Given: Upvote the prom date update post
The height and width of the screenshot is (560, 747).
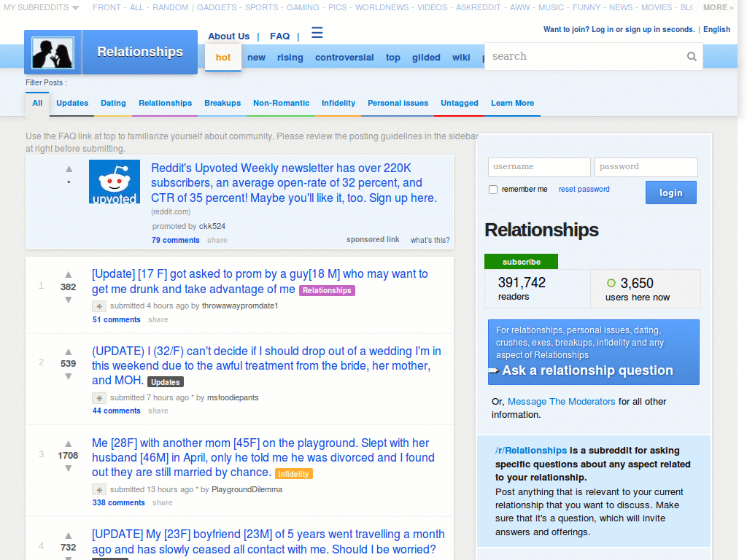Looking at the screenshot, I should coord(69,275).
